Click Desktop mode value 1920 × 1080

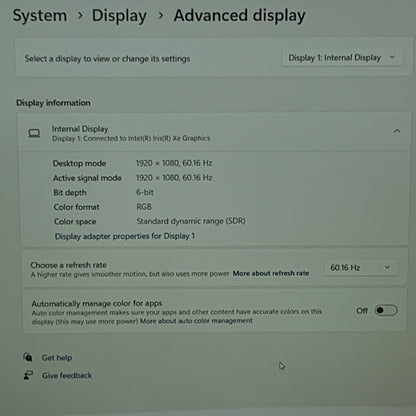click(174, 163)
